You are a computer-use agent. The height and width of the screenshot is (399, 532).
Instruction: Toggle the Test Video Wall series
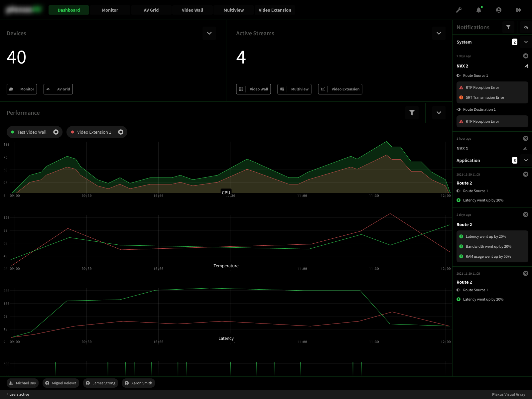[x=32, y=132]
